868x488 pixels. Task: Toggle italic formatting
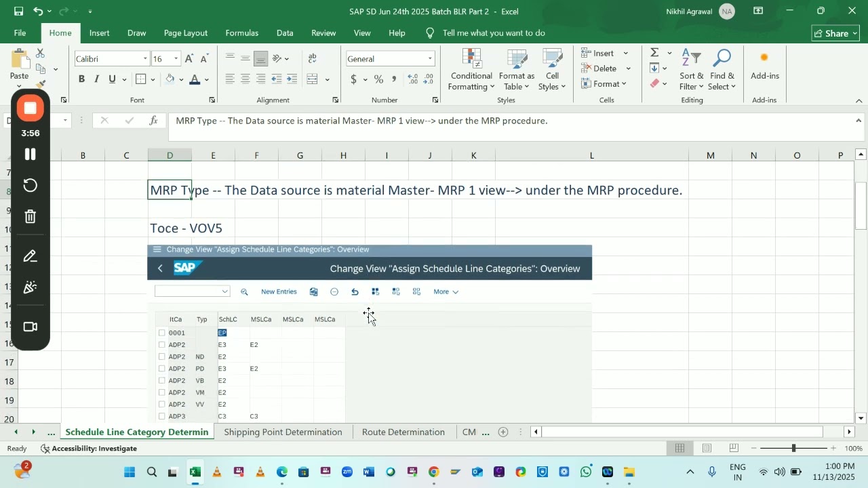pyautogui.click(x=97, y=79)
